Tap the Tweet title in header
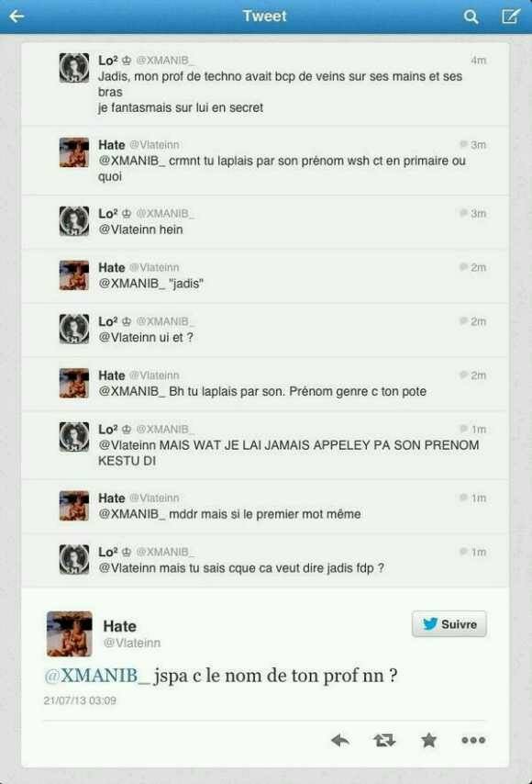This screenshot has width=532, height=784. pyautogui.click(x=265, y=16)
